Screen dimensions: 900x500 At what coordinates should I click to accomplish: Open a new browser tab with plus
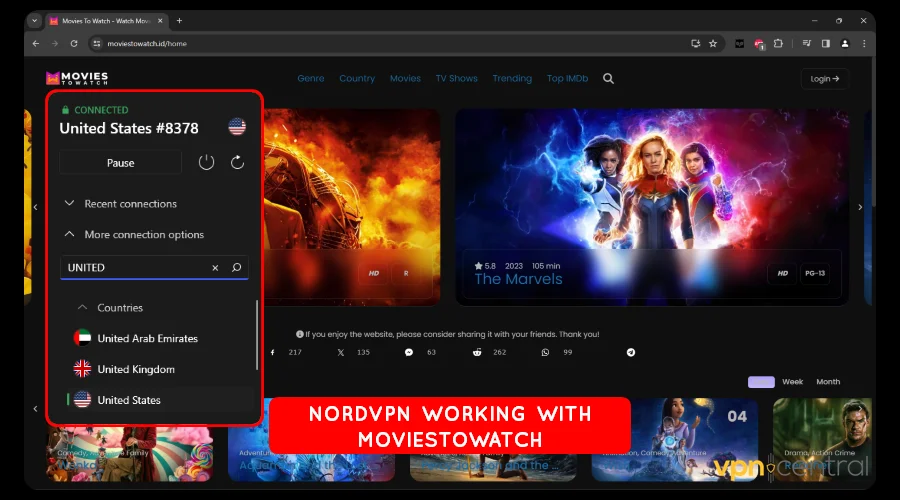tap(179, 21)
